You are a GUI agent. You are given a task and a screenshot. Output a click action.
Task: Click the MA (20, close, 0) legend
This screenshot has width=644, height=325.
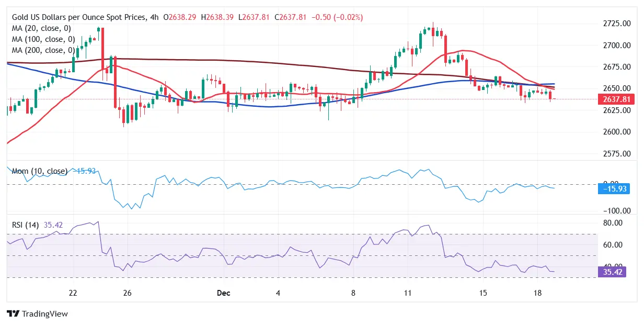[41, 28]
